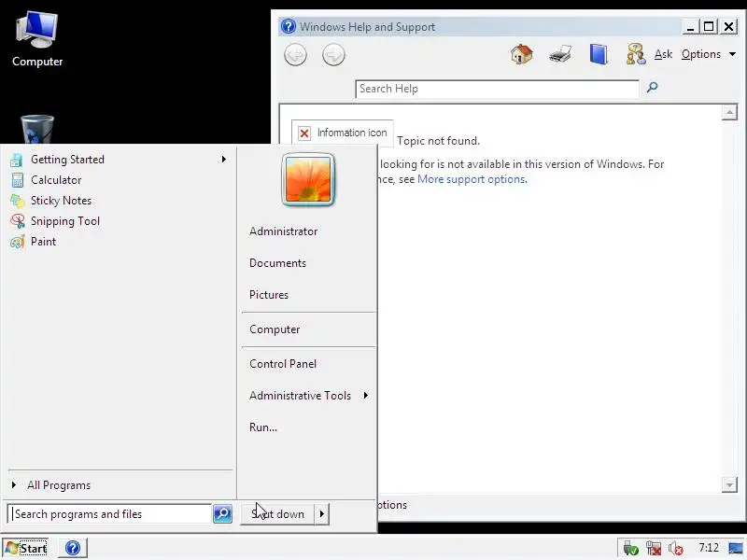Open Computer from Start menu
Image resolution: width=747 pixels, height=560 pixels.
click(x=275, y=329)
